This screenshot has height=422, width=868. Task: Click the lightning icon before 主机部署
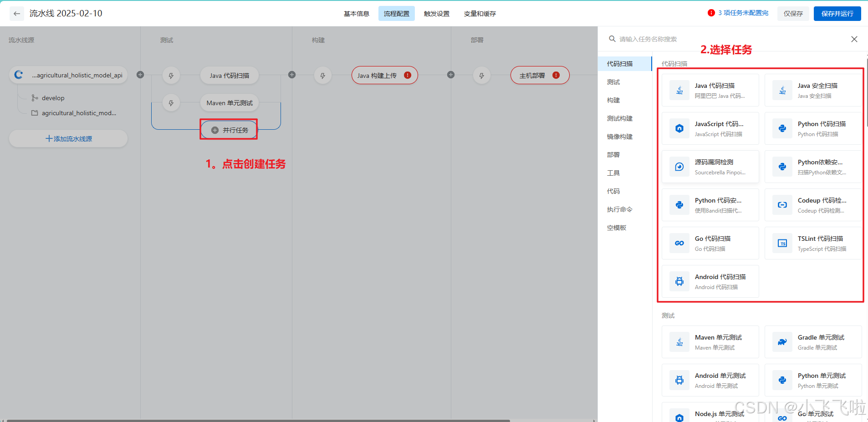[x=482, y=76]
